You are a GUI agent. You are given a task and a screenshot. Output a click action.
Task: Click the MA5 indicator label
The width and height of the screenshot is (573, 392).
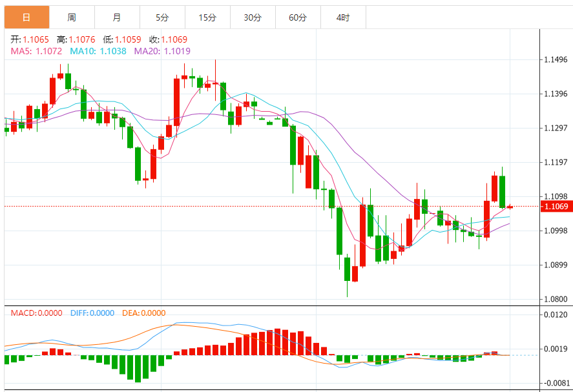pos(36,51)
